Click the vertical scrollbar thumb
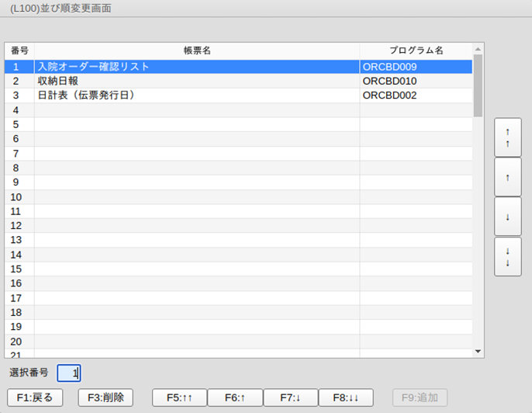532x413 pixels. coord(478,85)
